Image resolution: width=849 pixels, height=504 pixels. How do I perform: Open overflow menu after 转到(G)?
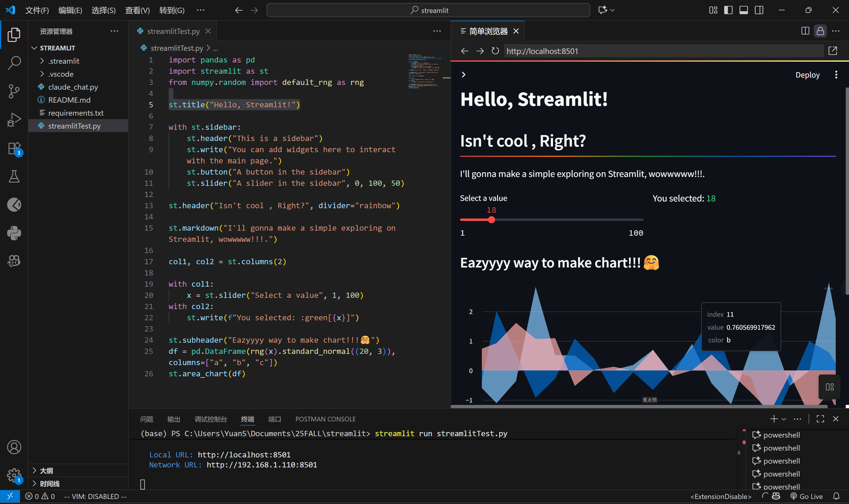click(200, 10)
